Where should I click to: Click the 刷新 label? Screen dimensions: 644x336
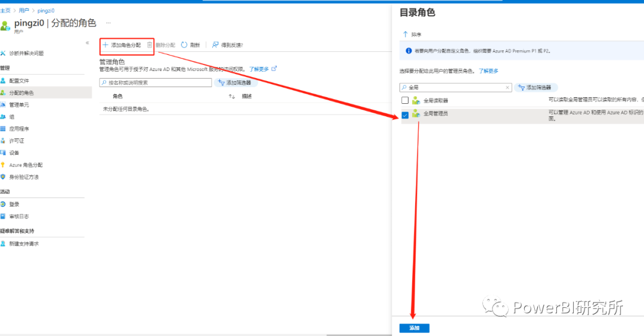[195, 45]
